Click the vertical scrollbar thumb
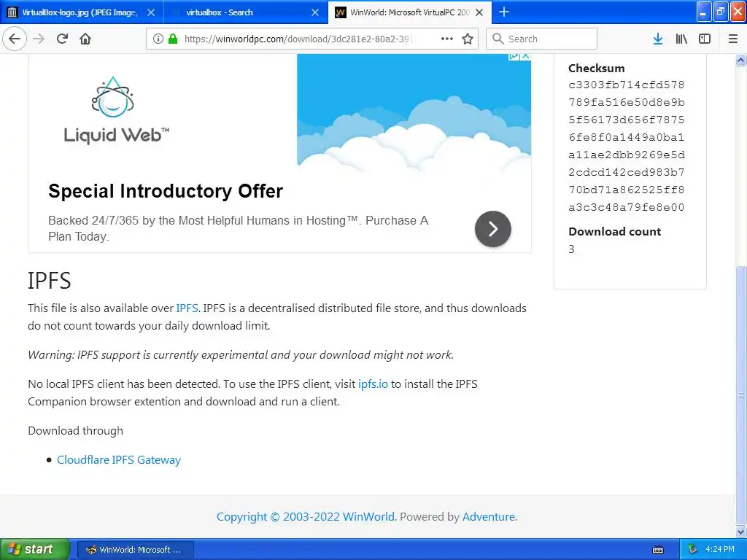The image size is (747, 560). coord(741,394)
